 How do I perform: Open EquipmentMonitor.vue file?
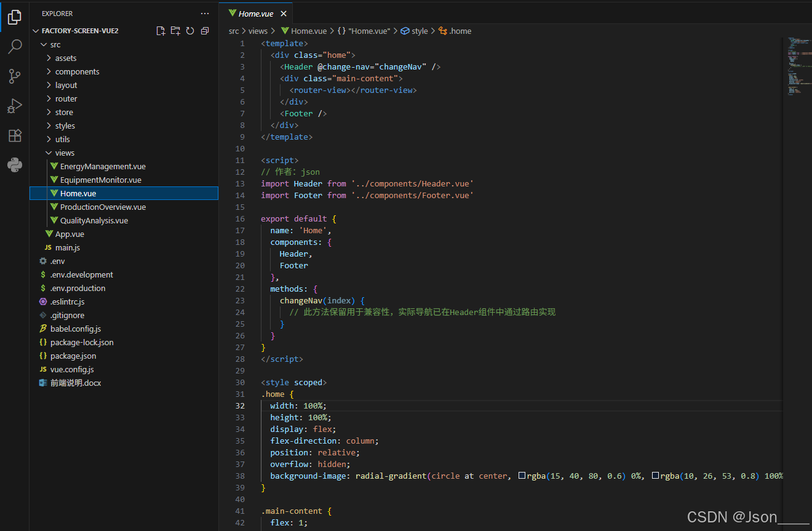coord(124,180)
